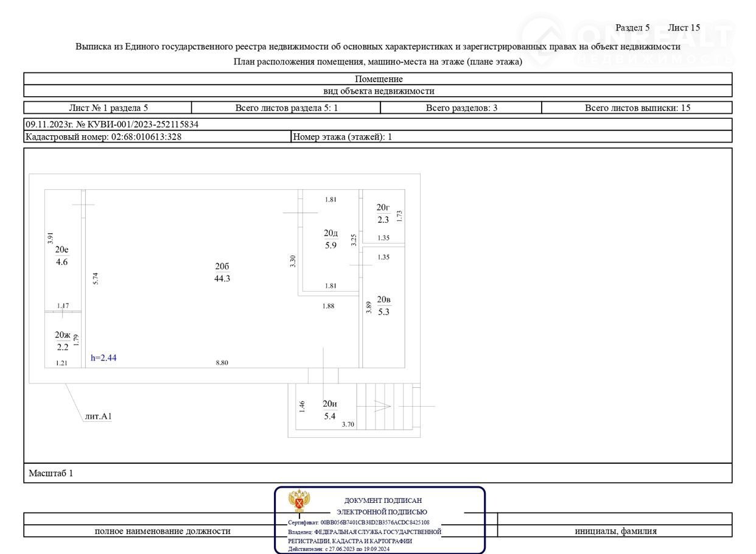The height and width of the screenshot is (554, 756).
Task: Select room label 20д with area 5.9
Action: point(331,239)
